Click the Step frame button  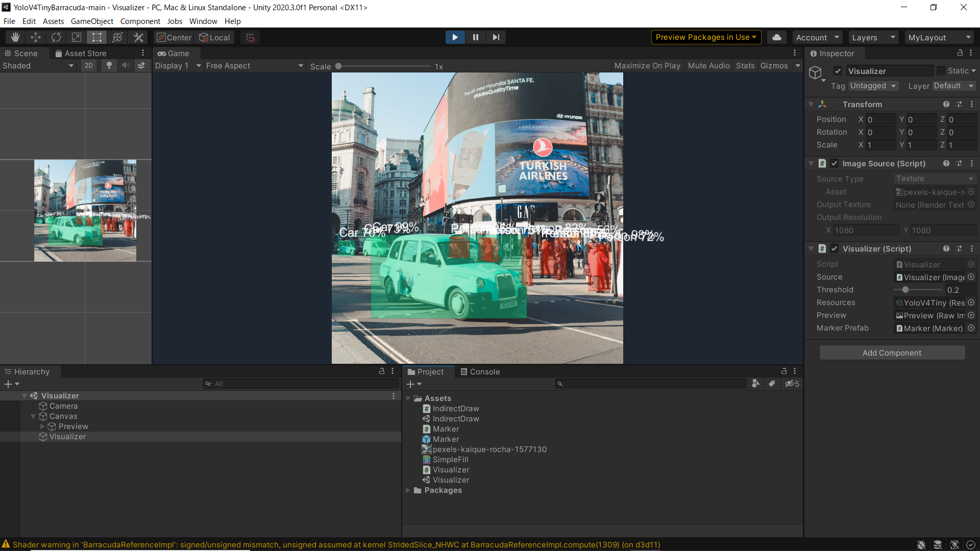496,37
